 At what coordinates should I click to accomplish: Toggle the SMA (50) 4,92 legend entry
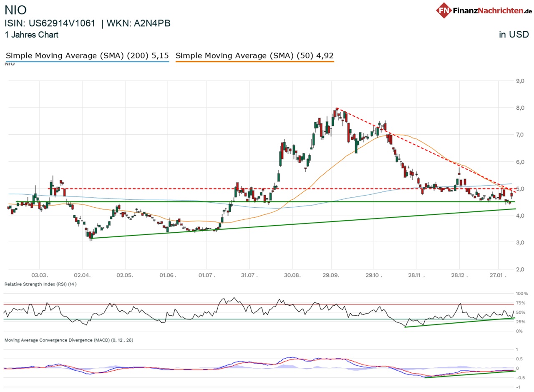point(254,55)
